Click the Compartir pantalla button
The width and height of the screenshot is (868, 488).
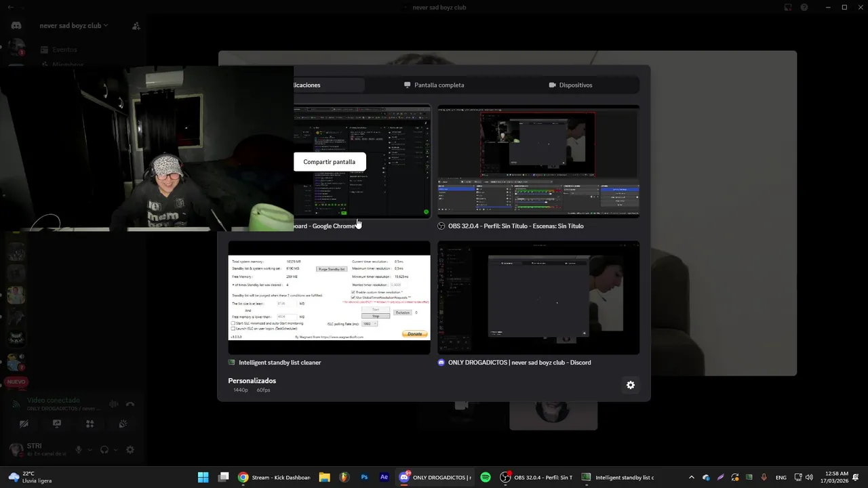click(330, 162)
